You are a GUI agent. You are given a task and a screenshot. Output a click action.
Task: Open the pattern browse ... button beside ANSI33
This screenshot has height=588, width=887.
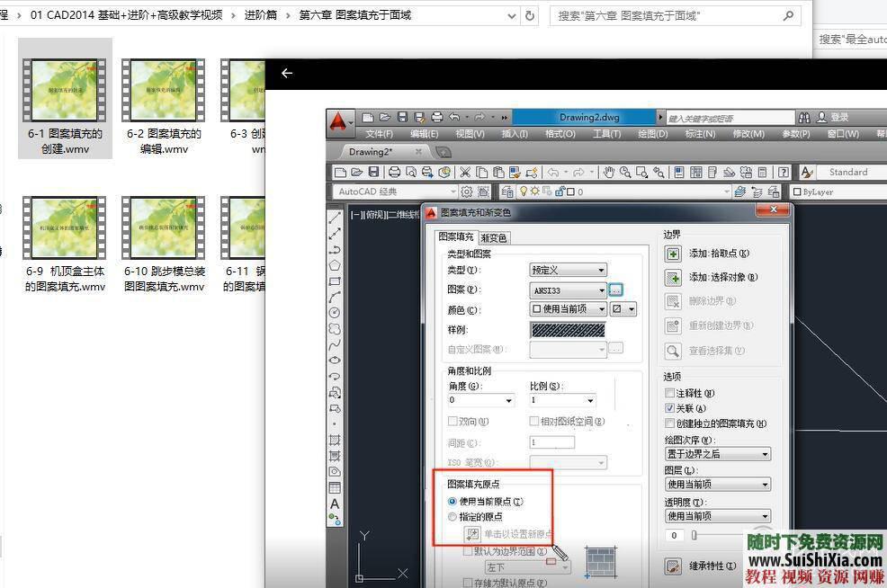point(615,290)
